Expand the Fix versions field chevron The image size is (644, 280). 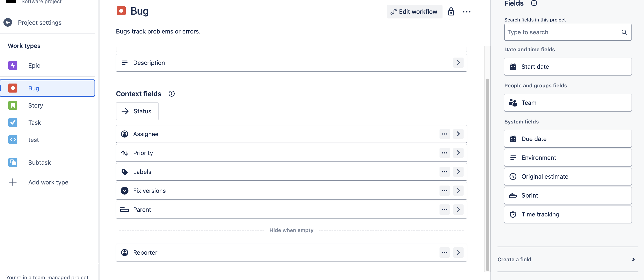click(x=458, y=190)
